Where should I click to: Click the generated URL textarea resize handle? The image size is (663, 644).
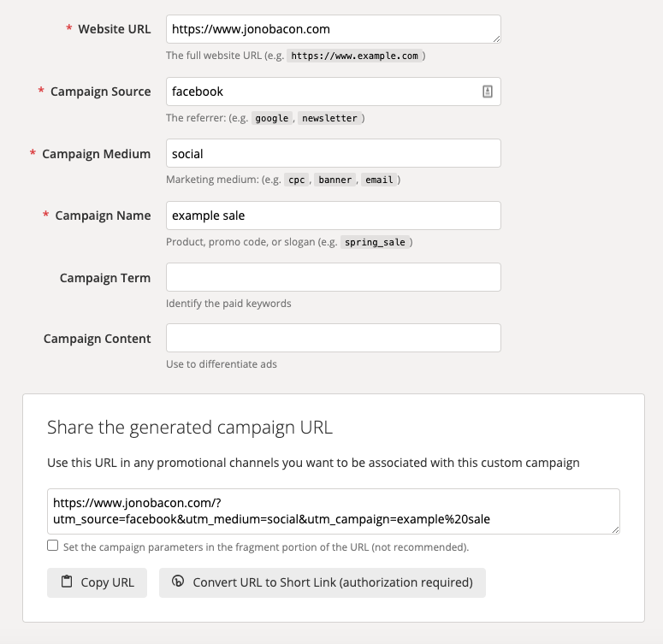614,529
